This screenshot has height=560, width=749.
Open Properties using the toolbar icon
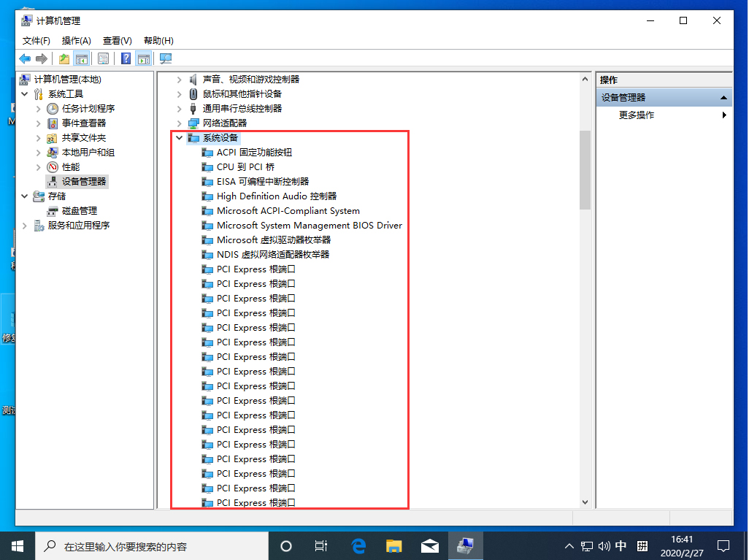point(103,58)
